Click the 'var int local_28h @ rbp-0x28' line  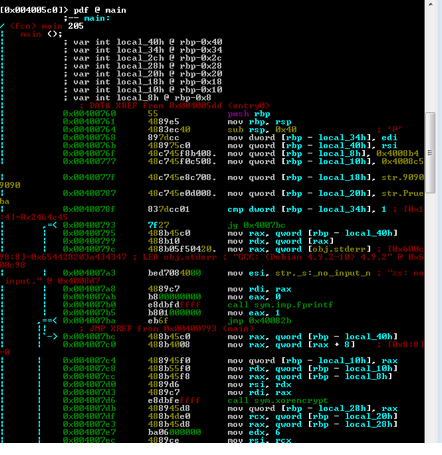click(143, 66)
